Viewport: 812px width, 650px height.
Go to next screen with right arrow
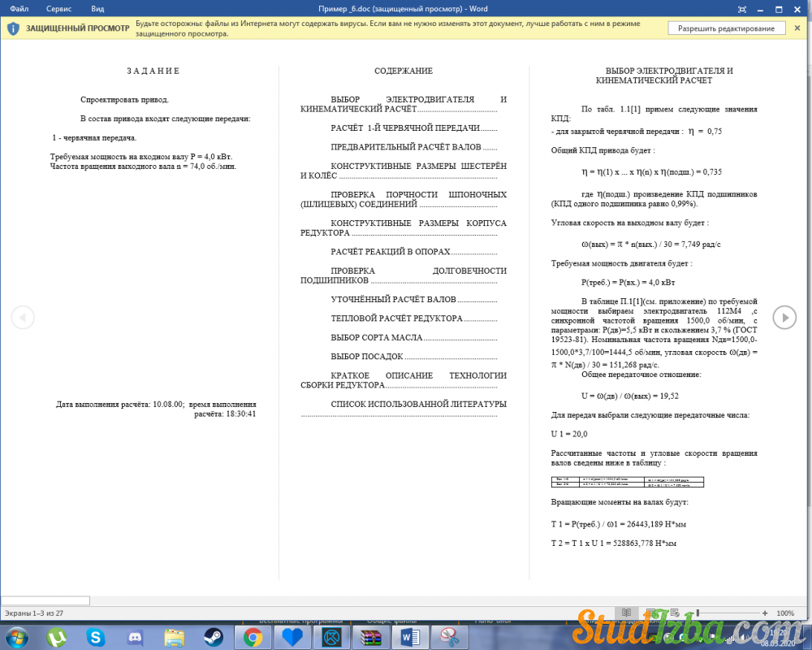(x=784, y=317)
